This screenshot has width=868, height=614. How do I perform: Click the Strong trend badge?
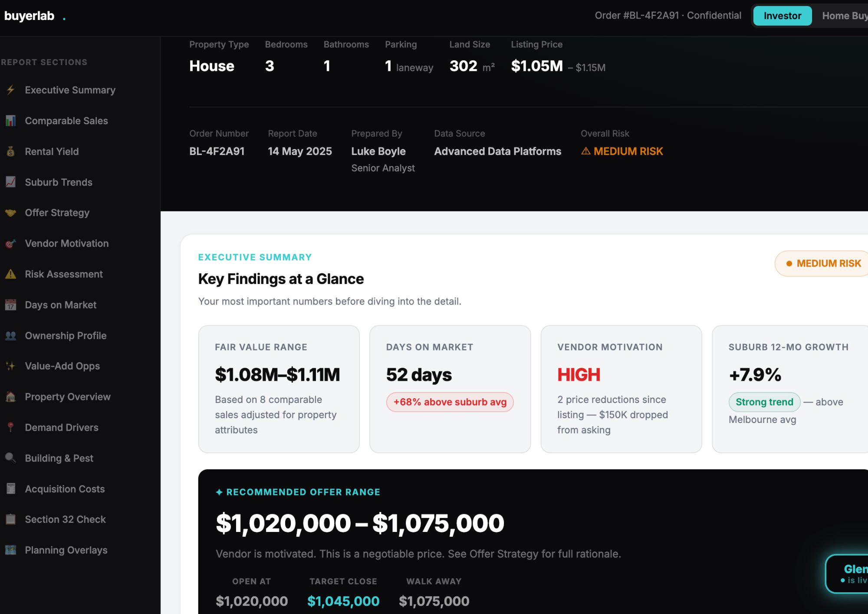[x=764, y=402]
